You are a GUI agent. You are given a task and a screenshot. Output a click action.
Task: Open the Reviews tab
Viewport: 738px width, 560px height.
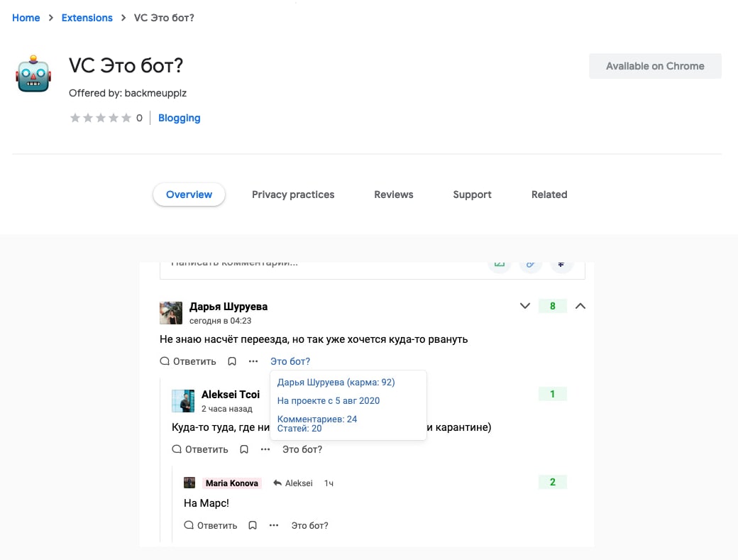click(393, 194)
